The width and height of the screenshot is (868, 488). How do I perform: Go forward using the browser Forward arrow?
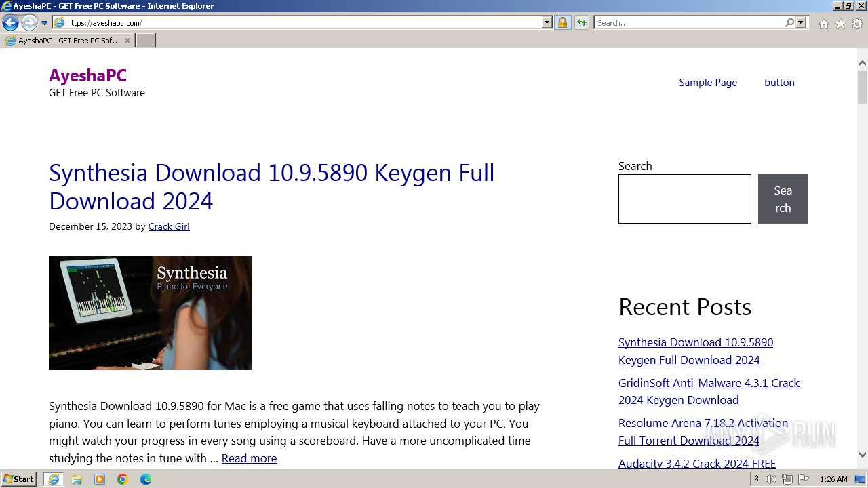[29, 23]
